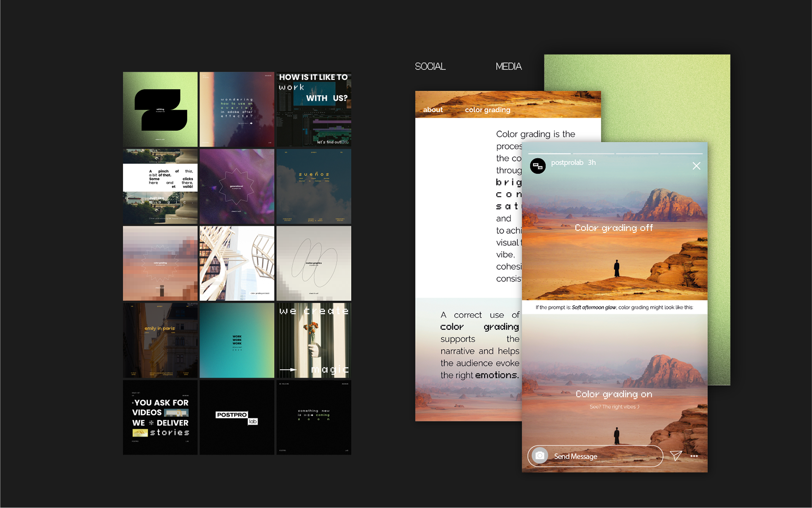The width and height of the screenshot is (812, 508).
Task: Open 'How is it like to work' post
Action: (313, 109)
